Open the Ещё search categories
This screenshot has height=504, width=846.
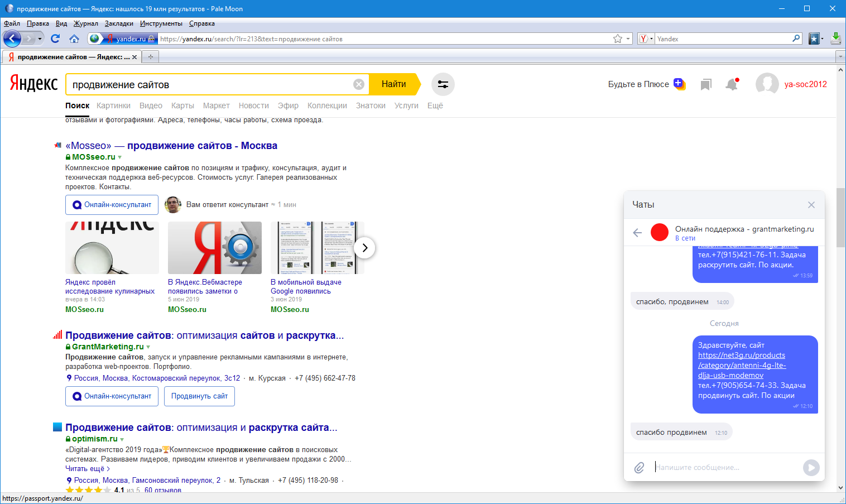435,105
